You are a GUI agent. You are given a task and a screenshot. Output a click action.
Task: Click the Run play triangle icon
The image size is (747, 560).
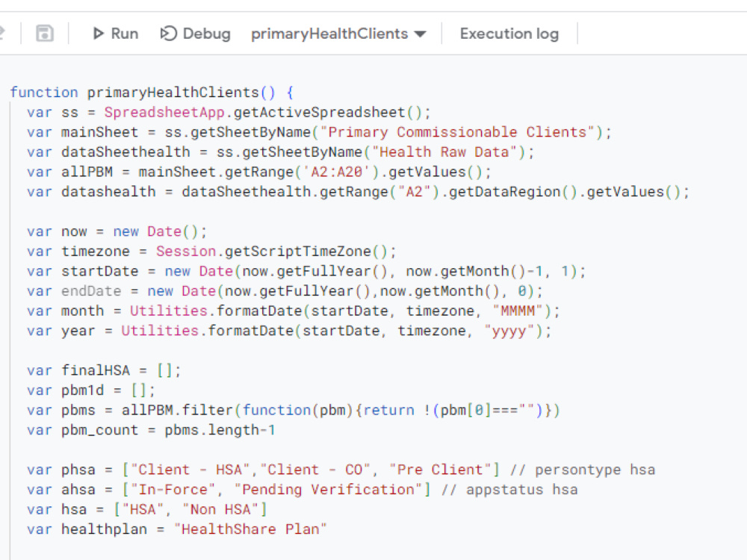[98, 33]
